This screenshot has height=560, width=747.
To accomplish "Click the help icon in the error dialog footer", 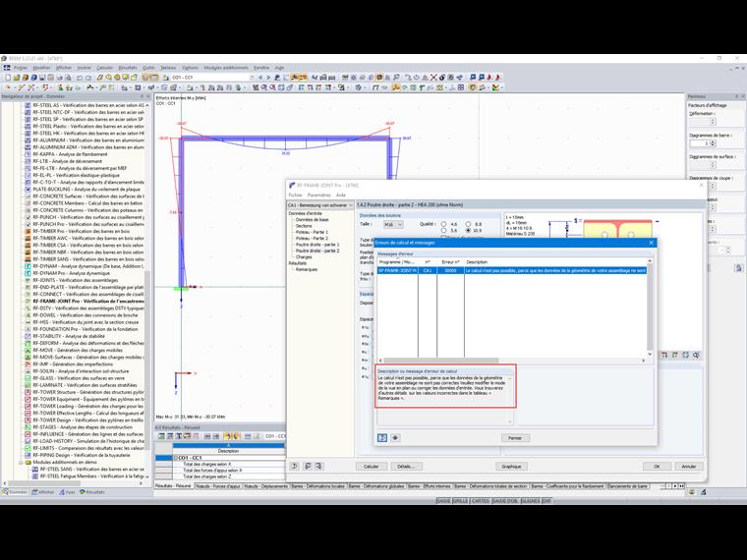I will tap(382, 437).
